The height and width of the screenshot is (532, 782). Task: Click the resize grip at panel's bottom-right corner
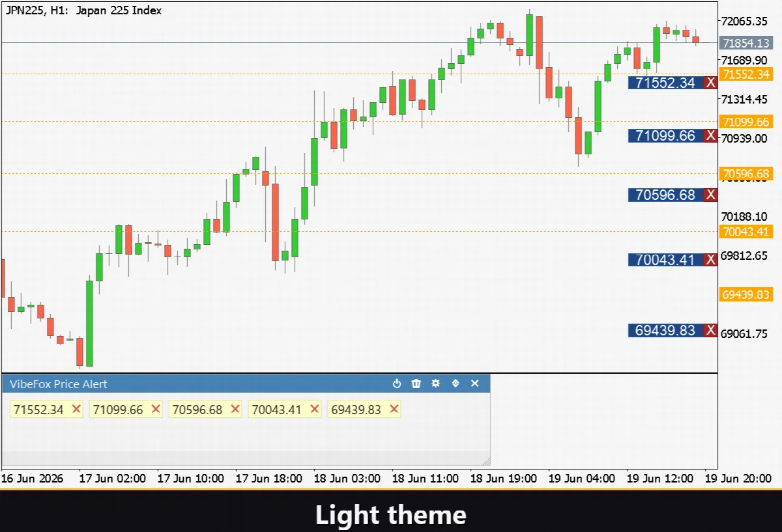click(x=485, y=460)
